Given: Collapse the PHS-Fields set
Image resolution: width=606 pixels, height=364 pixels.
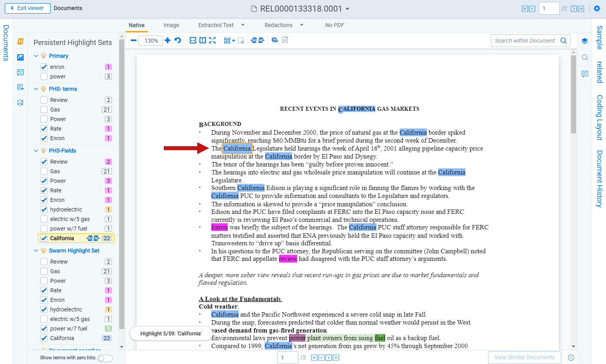Looking at the screenshot, I should [36, 151].
